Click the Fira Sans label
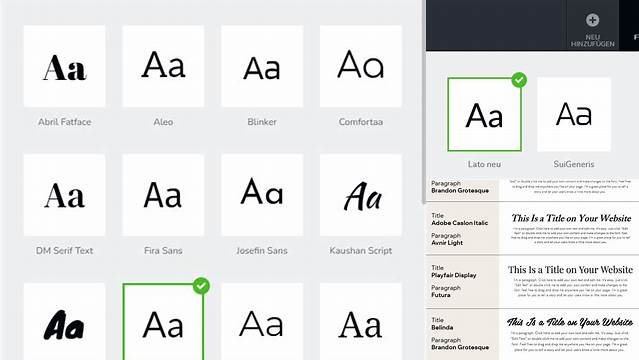This screenshot has height=360, width=639. (x=163, y=251)
